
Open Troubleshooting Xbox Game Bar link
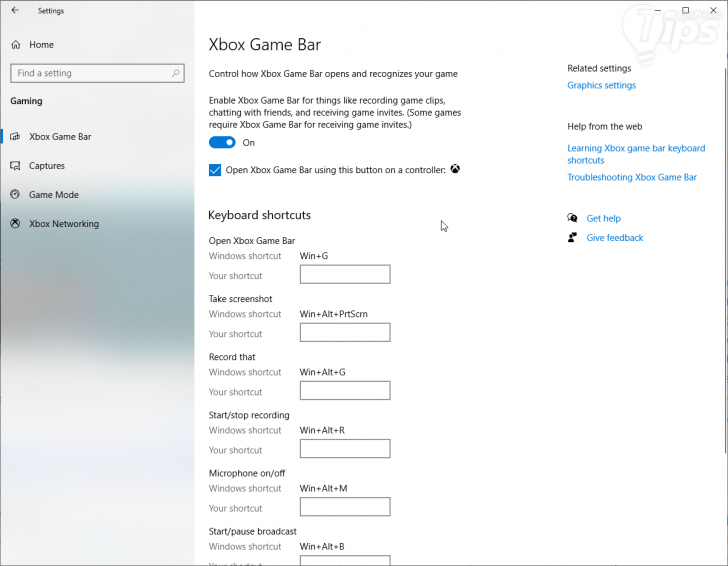tap(632, 177)
